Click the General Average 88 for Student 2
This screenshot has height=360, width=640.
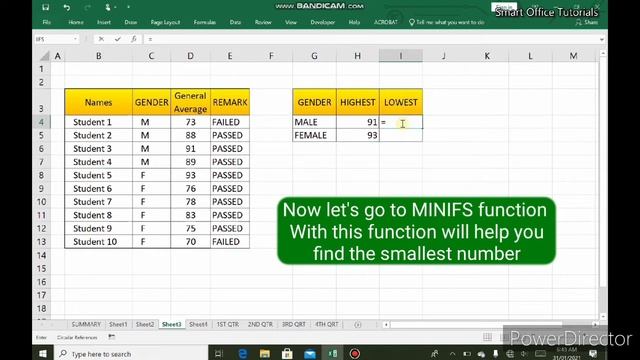190,135
